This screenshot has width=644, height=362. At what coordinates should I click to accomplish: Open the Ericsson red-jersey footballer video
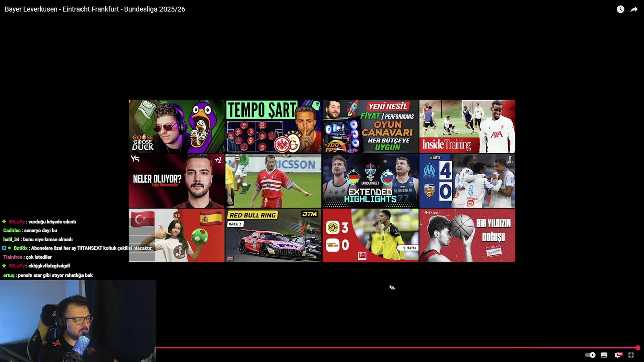click(273, 181)
